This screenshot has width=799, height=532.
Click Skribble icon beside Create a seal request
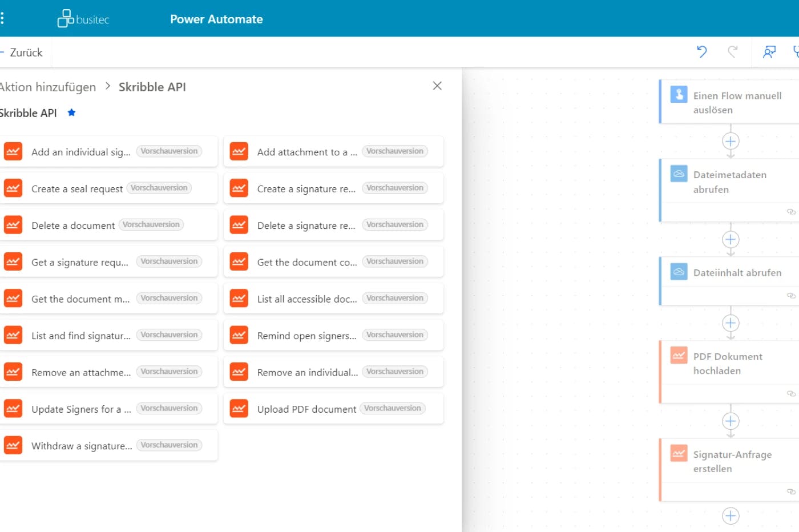pos(13,188)
